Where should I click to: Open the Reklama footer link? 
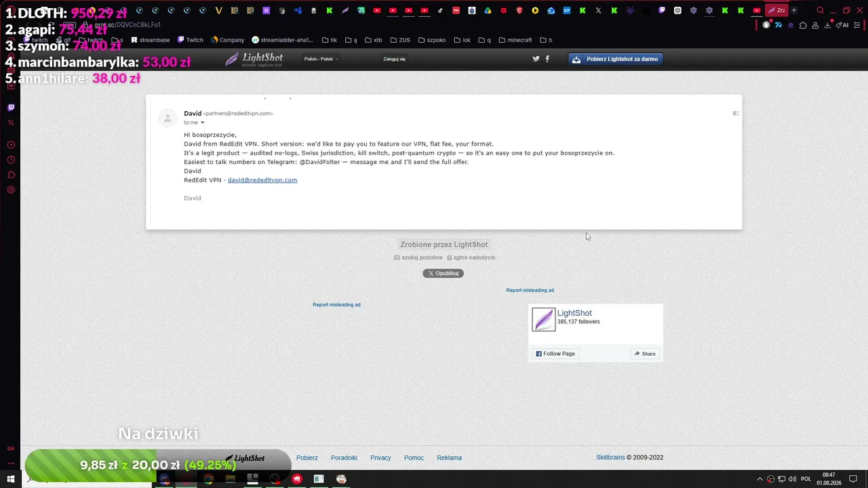click(x=449, y=457)
